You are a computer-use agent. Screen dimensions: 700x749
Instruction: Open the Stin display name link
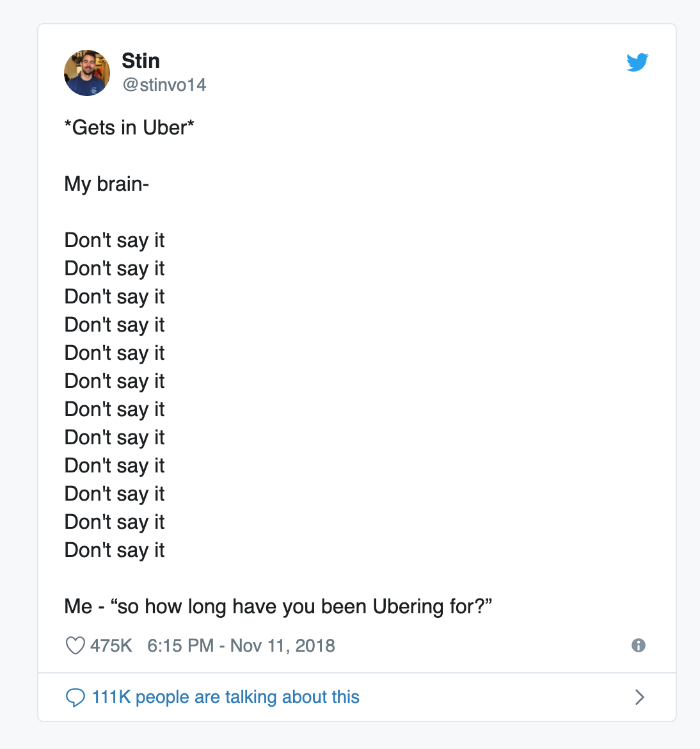(140, 61)
